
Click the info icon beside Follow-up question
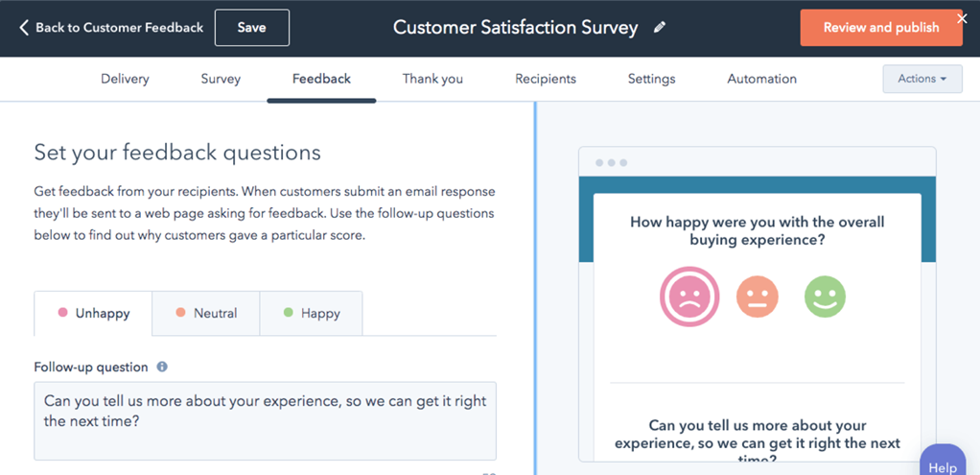(x=162, y=367)
